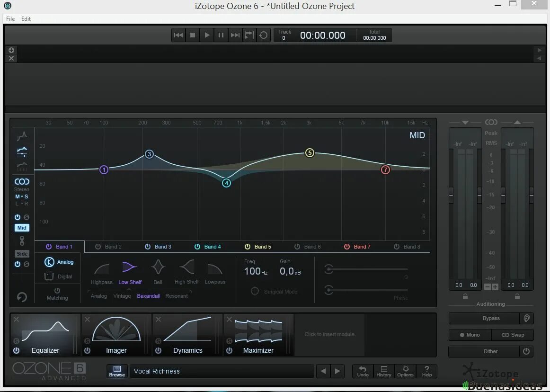
Task: Switch to Band 6 tab
Action: 308,247
